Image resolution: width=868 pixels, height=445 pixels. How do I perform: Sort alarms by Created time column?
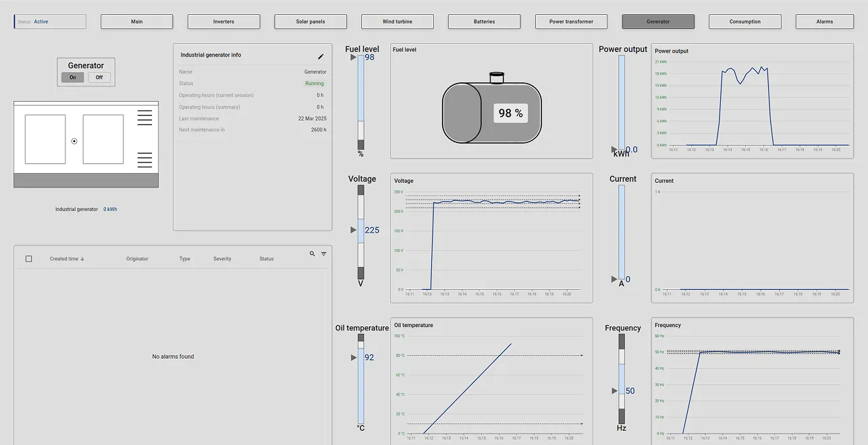[x=66, y=259]
